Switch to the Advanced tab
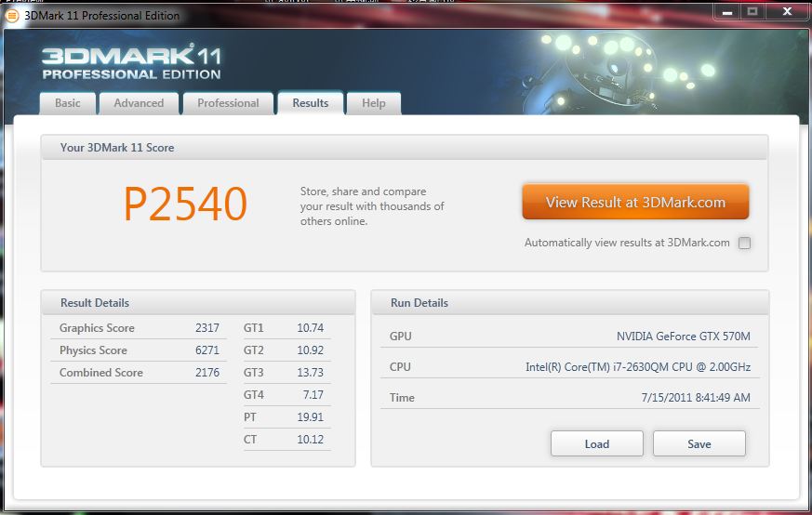 click(139, 103)
